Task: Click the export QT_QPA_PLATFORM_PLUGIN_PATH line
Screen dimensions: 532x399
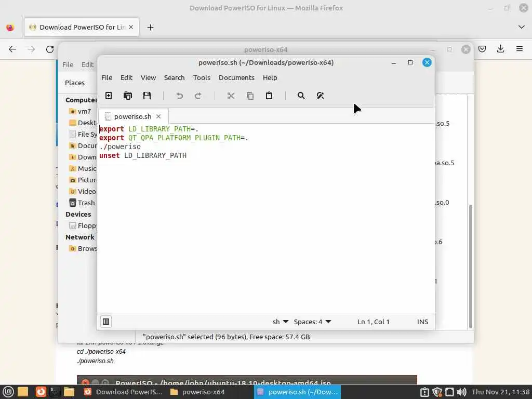Action: point(174,138)
